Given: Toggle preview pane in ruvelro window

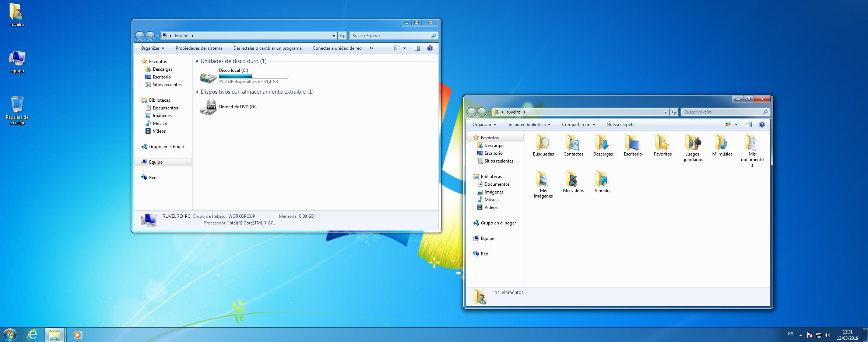Looking at the screenshot, I should click(749, 125).
